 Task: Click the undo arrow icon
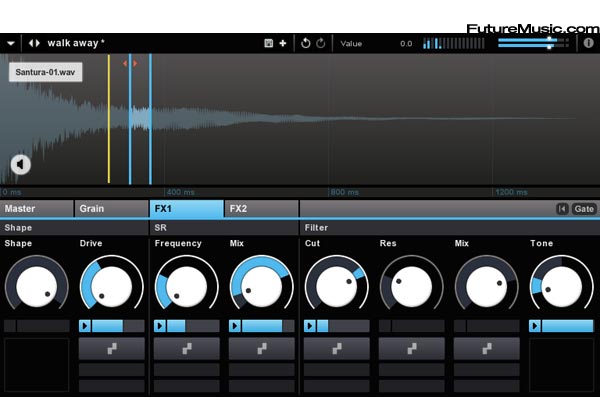pyautogui.click(x=305, y=43)
